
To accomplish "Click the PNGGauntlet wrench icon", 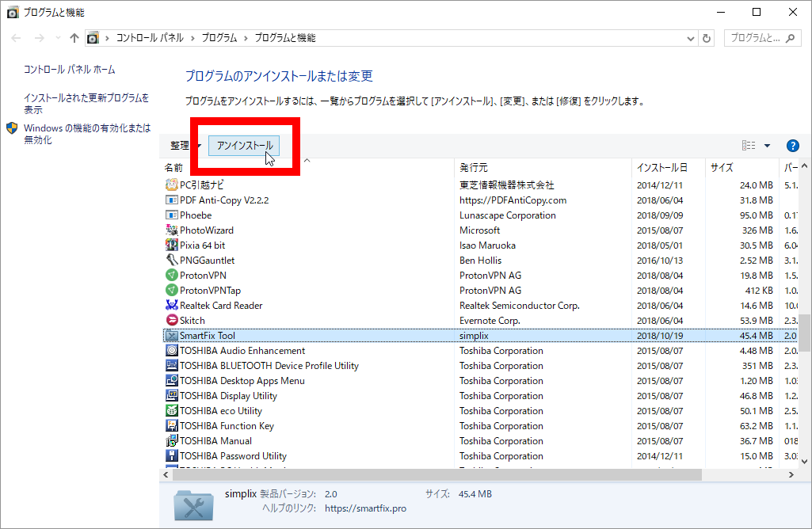I will tap(171, 260).
